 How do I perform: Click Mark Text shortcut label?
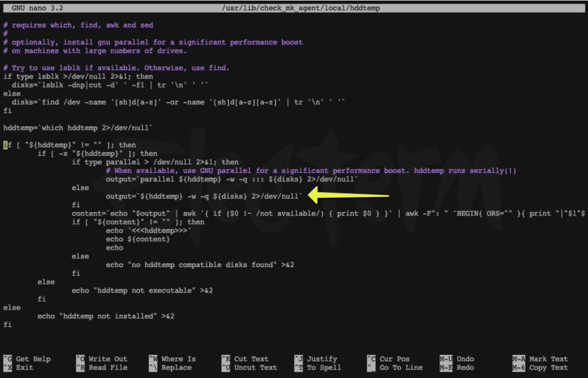pos(548,359)
